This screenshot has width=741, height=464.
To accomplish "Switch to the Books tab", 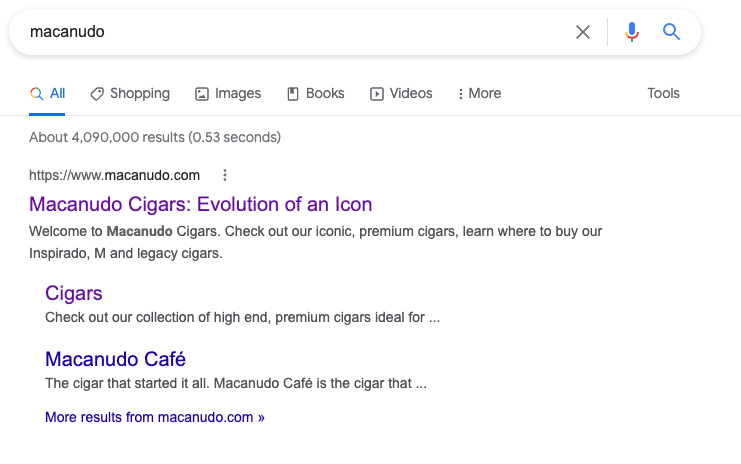I will tap(316, 94).
